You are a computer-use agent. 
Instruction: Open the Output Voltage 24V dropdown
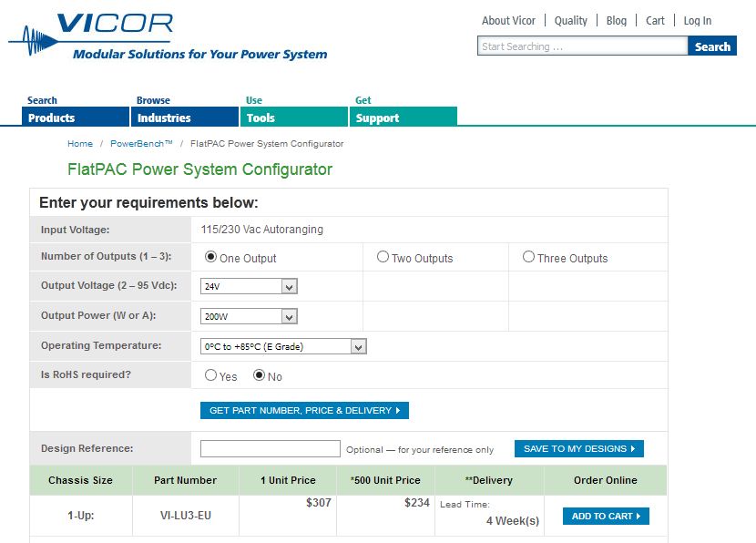tap(249, 286)
